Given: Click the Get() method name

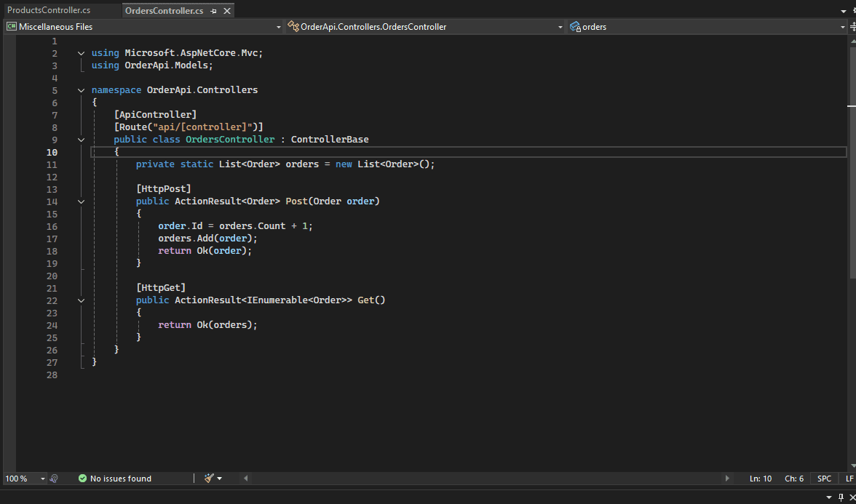Looking at the screenshot, I should pyautogui.click(x=371, y=300).
